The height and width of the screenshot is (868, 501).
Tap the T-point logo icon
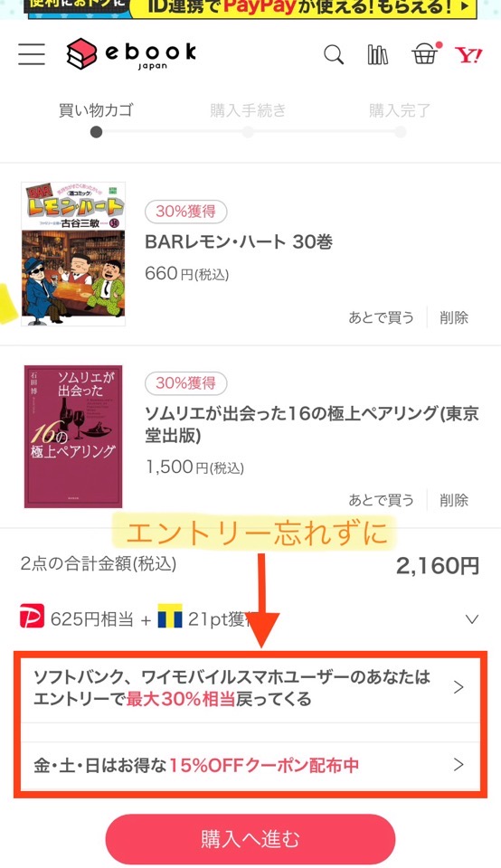pos(170,616)
